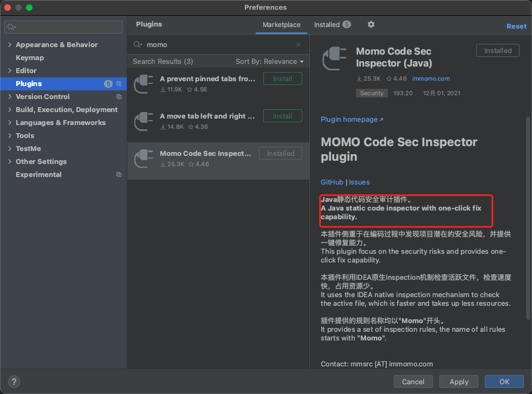Install the prevent pinned tabs plugin
Viewport: 532px width, 394px height.
tap(283, 78)
